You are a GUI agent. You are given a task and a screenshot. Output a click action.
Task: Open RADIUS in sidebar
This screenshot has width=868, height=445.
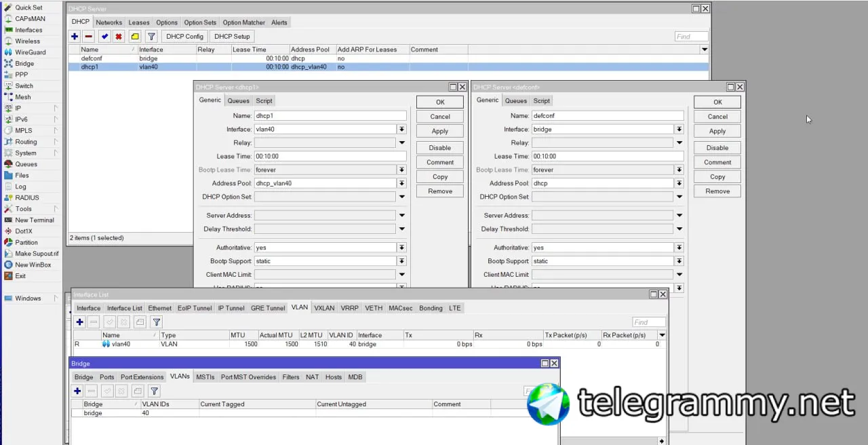(27, 197)
